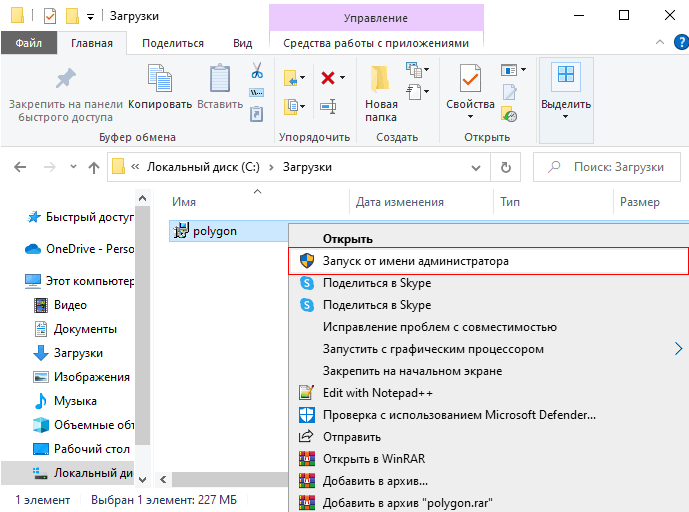Click the refresh button beside address bar
Screen dimensions: 689x512
pos(507,167)
